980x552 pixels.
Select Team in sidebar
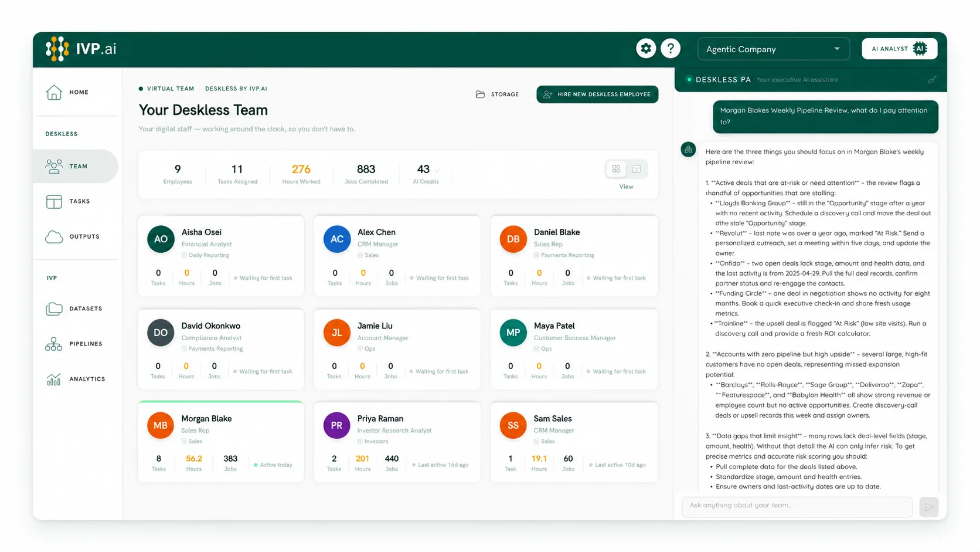point(75,166)
